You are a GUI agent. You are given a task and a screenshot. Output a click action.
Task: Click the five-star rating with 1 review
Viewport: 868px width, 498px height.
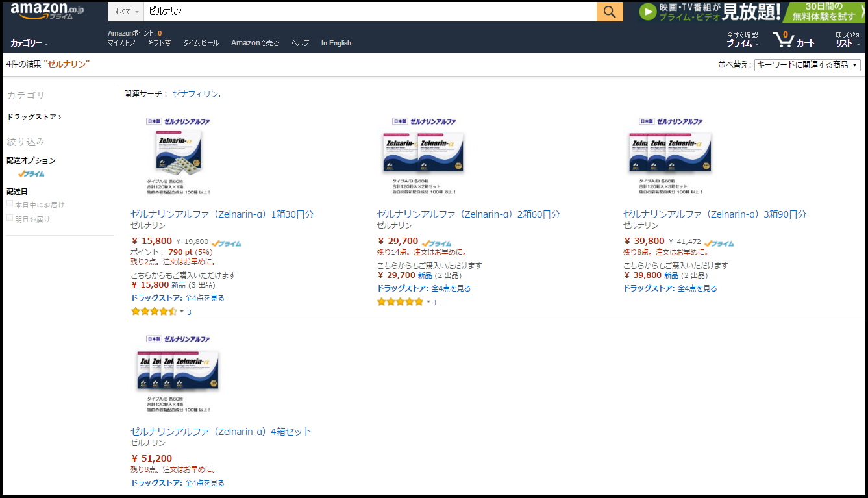point(400,302)
